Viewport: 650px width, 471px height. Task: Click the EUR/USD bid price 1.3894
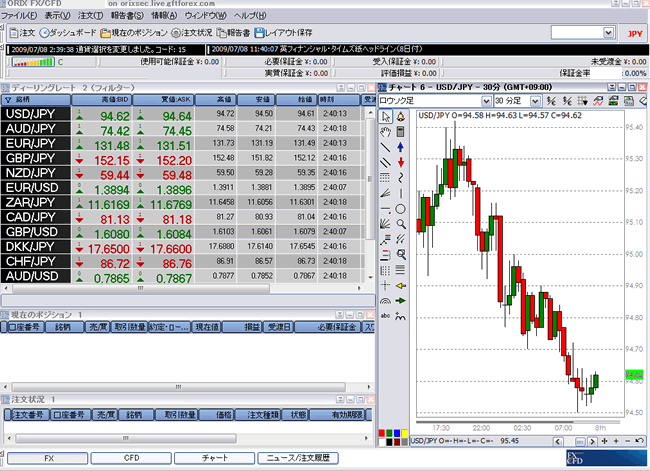112,190
